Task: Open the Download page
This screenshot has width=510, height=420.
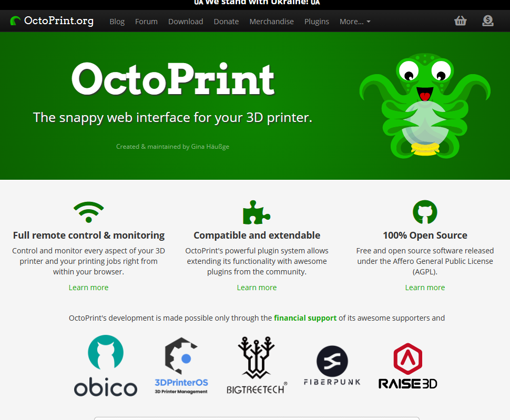Action: click(x=186, y=22)
